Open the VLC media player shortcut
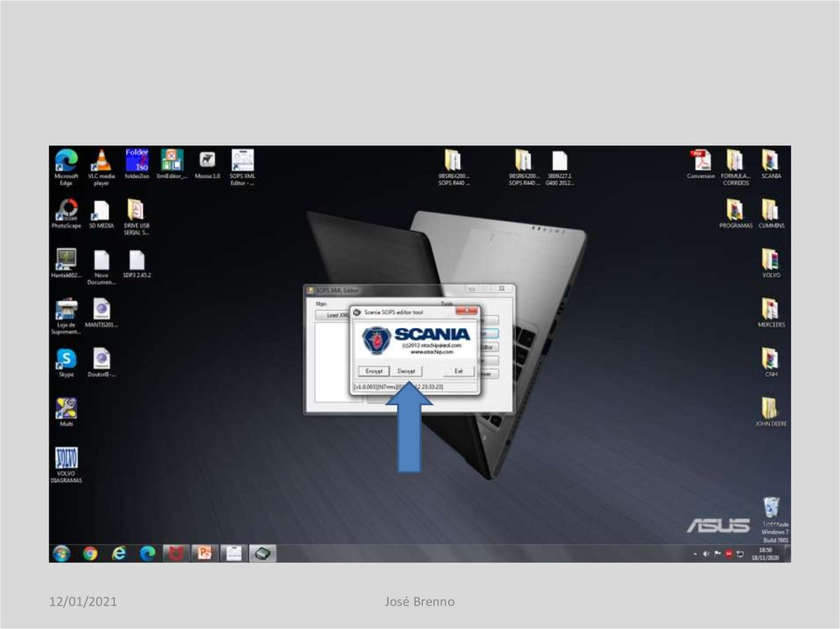The image size is (840, 629). 101,161
